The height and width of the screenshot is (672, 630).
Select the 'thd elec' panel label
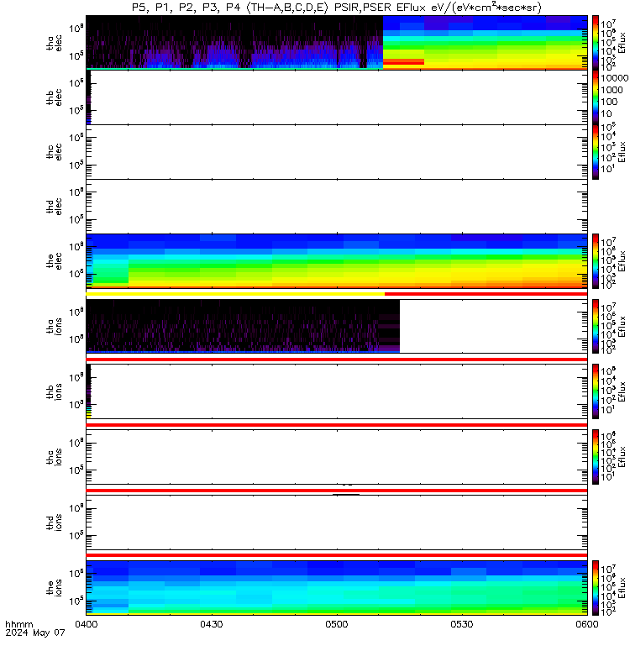tap(54, 207)
